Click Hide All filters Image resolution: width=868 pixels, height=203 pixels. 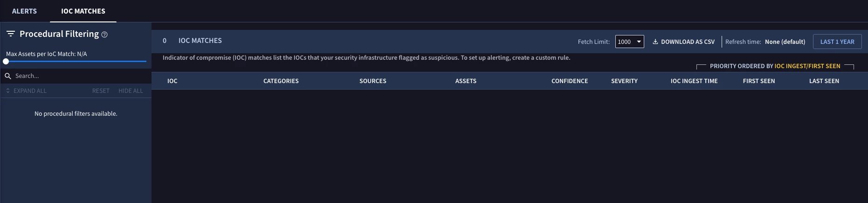point(131,91)
